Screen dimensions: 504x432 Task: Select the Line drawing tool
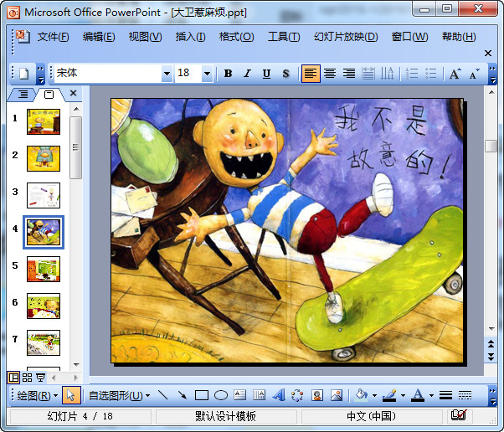[x=163, y=395]
